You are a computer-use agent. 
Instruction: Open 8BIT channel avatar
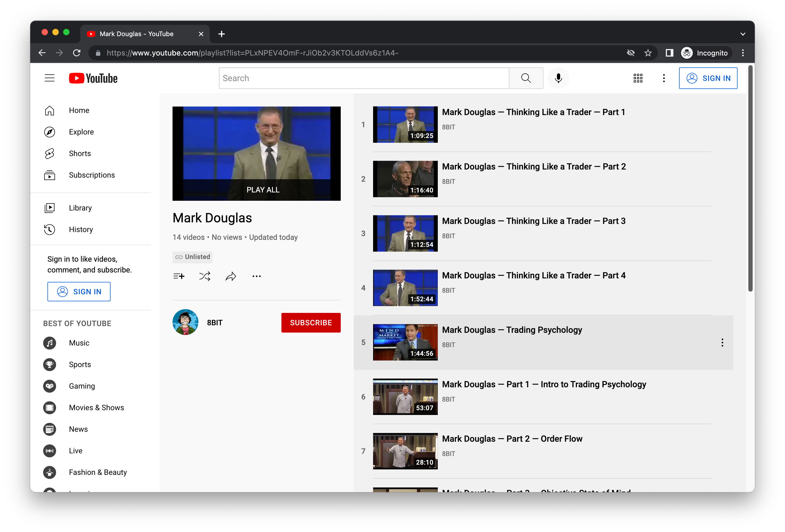pos(185,322)
